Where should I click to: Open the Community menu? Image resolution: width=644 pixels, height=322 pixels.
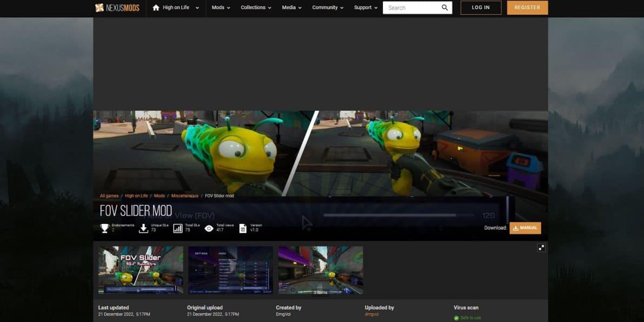pos(328,8)
